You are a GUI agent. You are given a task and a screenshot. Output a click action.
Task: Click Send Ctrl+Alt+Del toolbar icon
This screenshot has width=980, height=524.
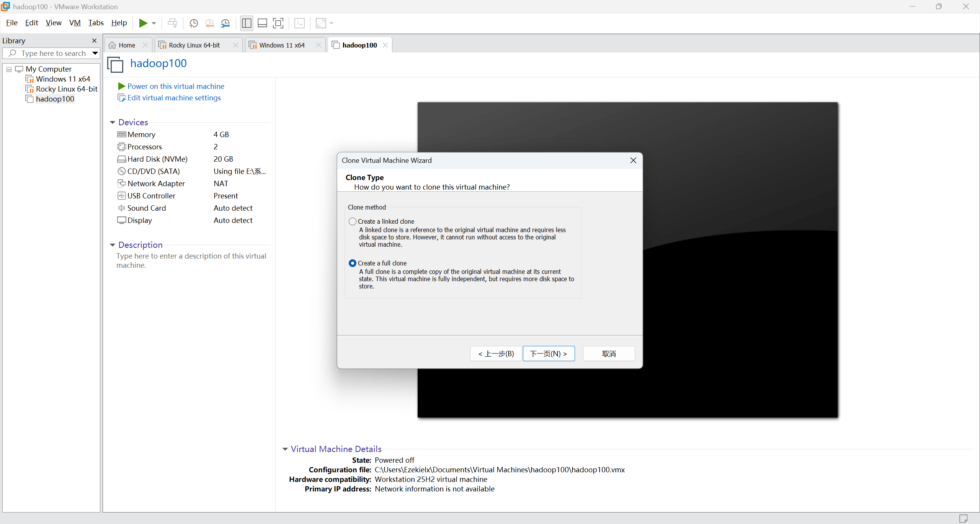[173, 23]
